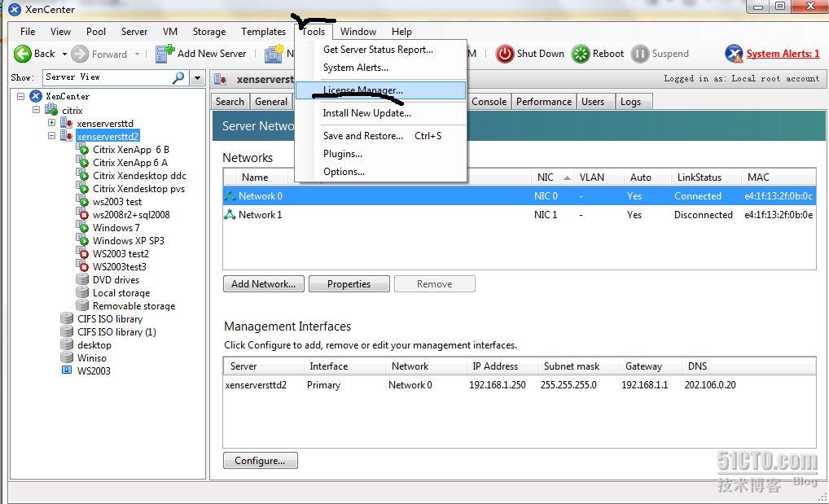
Task: Click the red Shut Down power icon
Action: pos(504,54)
